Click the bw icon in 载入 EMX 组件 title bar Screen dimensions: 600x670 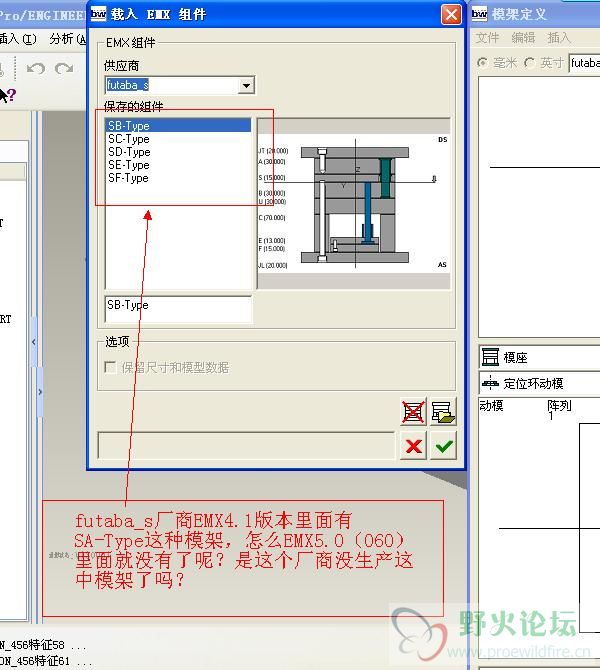[x=99, y=14]
